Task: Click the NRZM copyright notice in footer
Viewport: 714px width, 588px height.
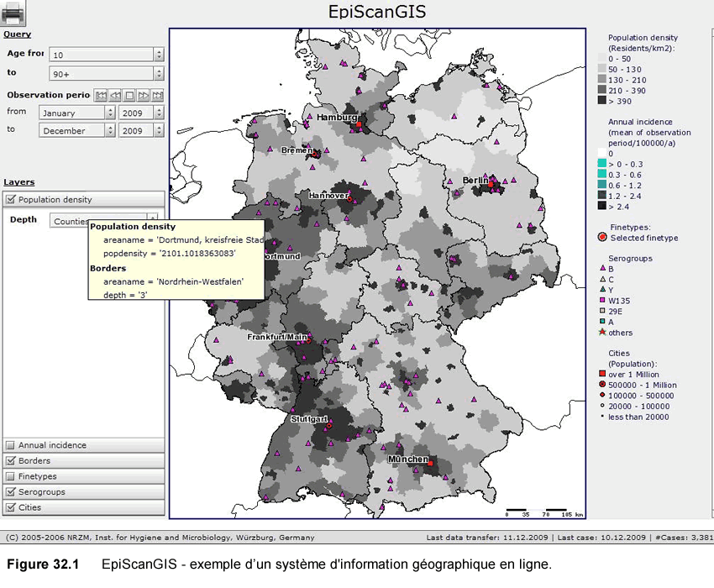Action: click(x=160, y=538)
